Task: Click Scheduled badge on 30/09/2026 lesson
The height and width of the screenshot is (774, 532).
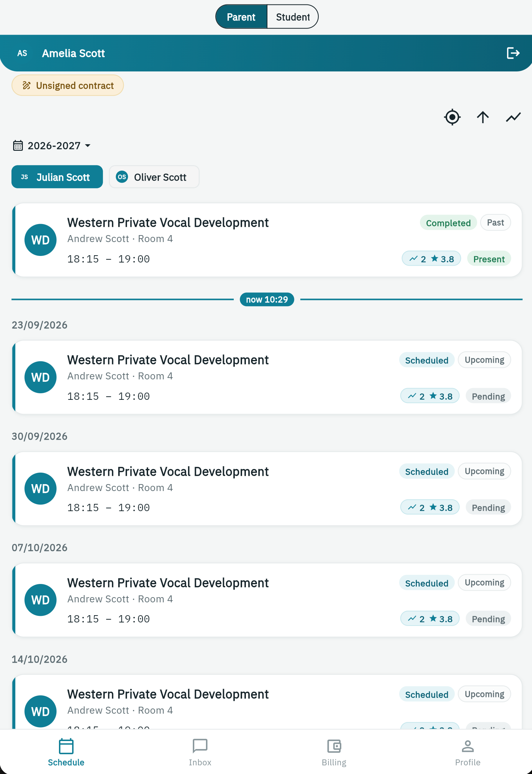Action: 427,472
